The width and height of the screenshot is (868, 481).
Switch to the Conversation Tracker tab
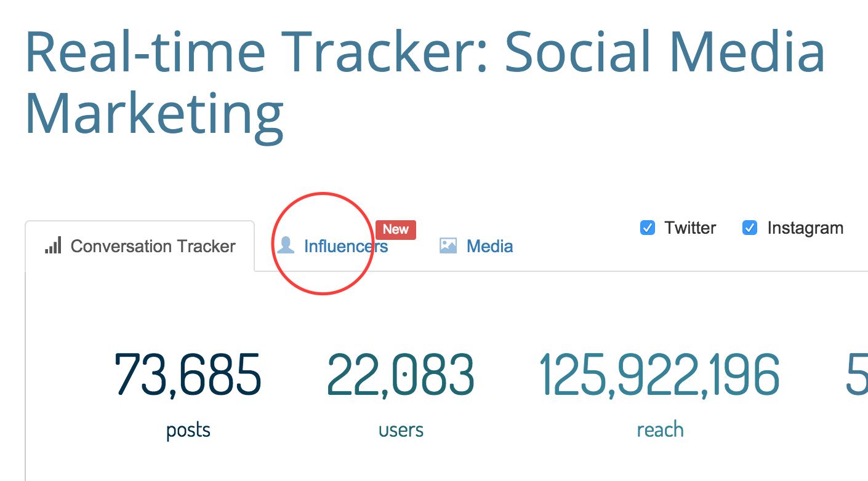point(140,246)
